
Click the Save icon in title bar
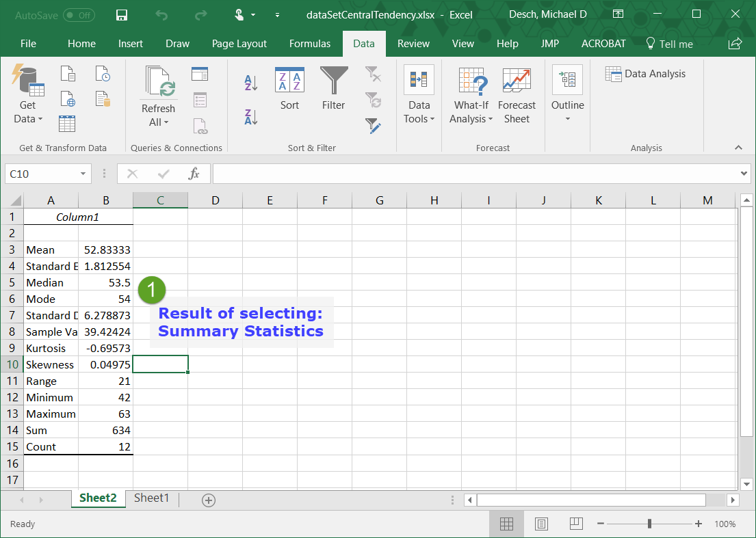coord(122,14)
